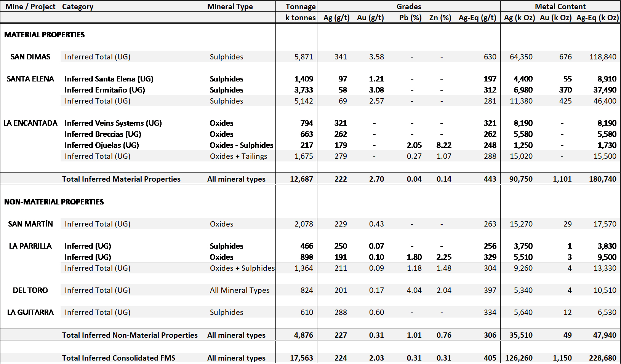
Task: Select non-material total tonnage 4,876
Action: tap(304, 335)
